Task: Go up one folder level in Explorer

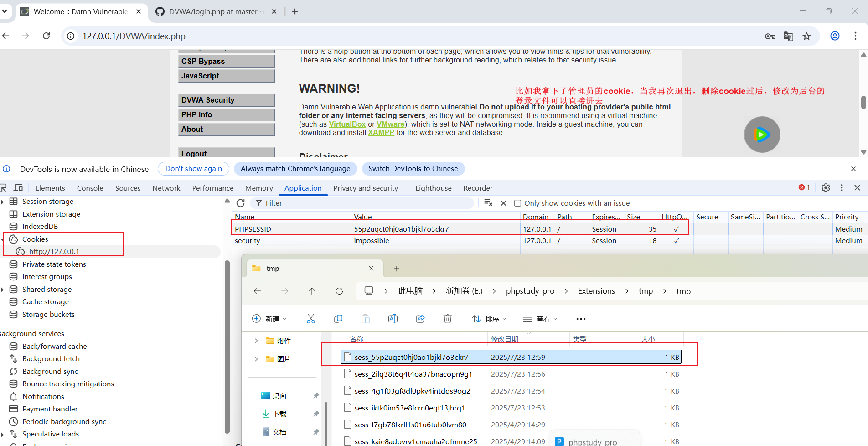Action: point(312,291)
